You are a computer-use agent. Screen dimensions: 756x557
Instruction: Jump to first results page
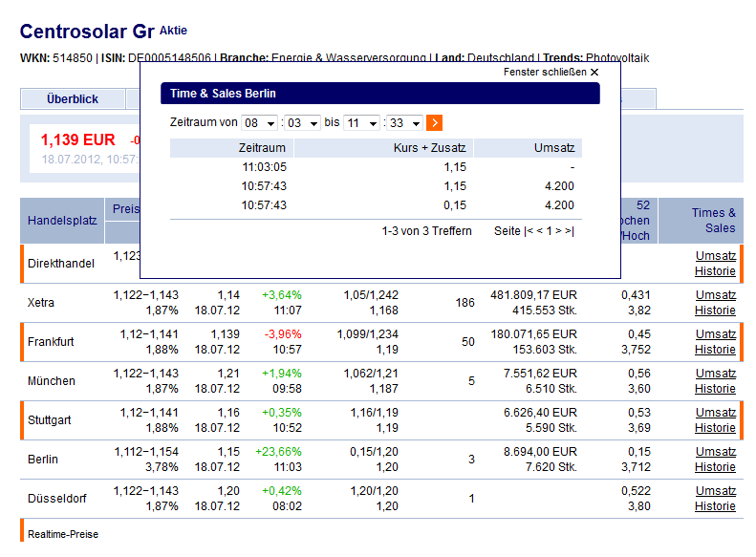point(529,231)
